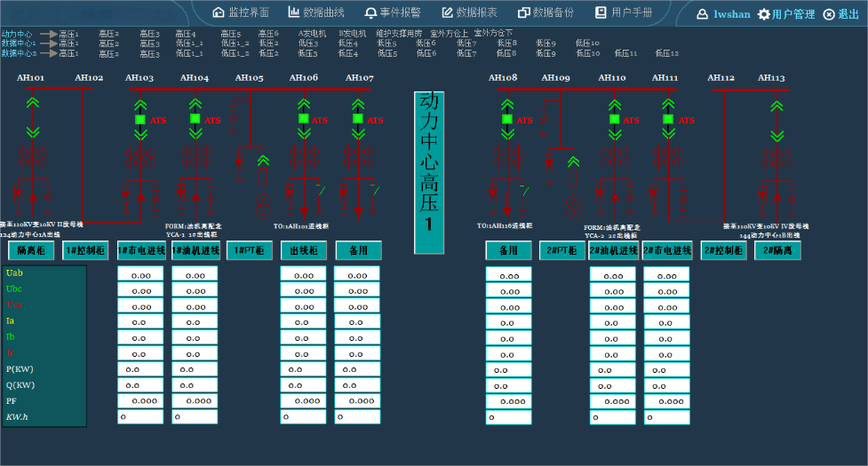868x466 pixels.
Task: Click 退出 to log out
Action: [840, 14]
